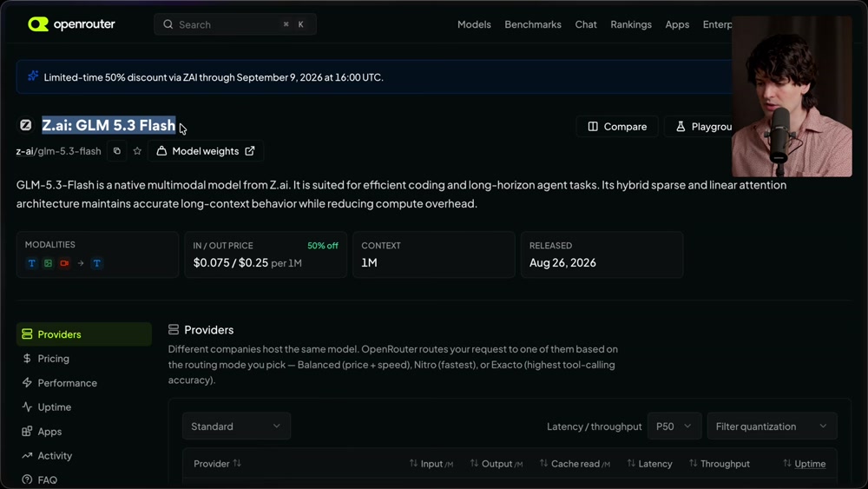
Task: Select Pricing in the sidebar
Action: tap(83, 359)
